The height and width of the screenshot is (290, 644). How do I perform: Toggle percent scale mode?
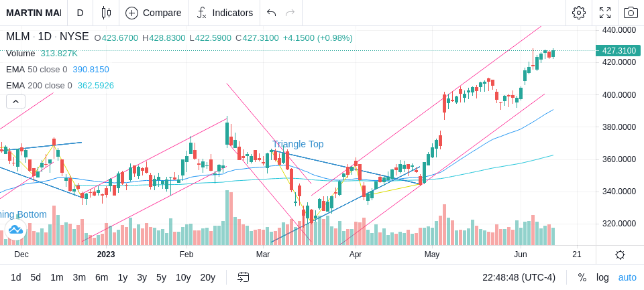(x=582, y=278)
